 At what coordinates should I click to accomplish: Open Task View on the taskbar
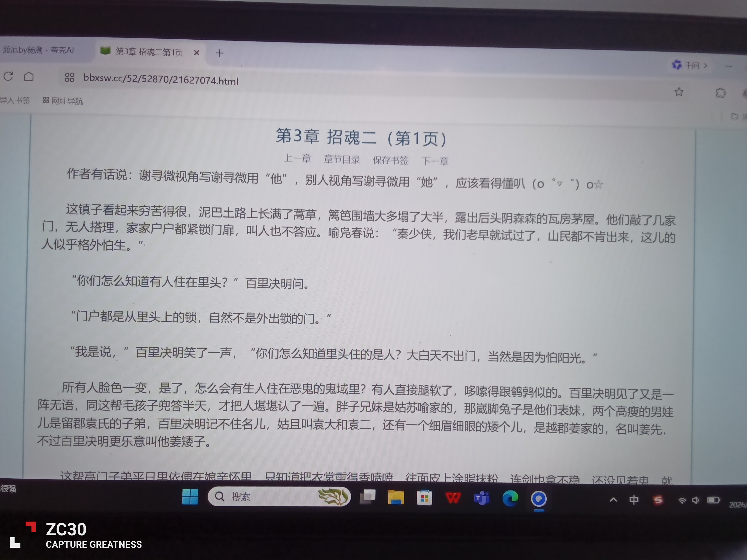(x=367, y=497)
